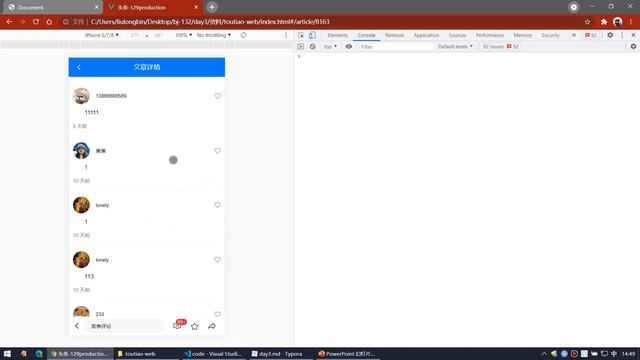Screen dimensions: 640x360
Task: Open the DevTools customize menu
Action: pos(622,35)
